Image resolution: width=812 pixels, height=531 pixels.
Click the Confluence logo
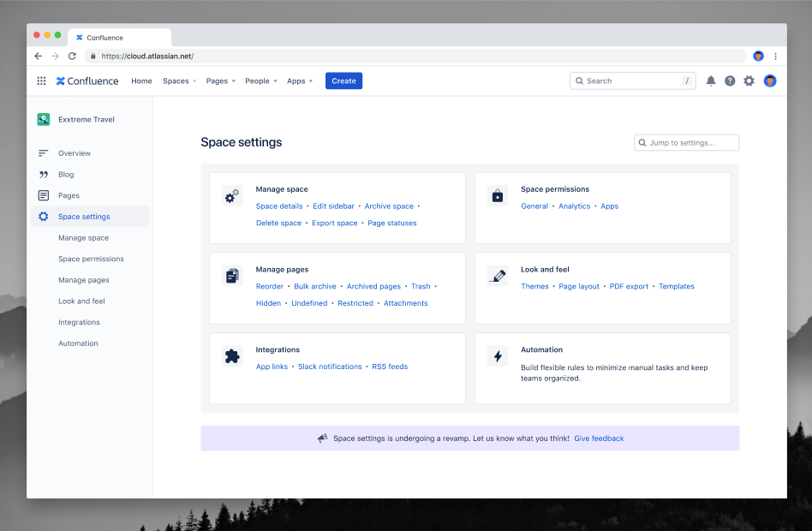[87, 81]
